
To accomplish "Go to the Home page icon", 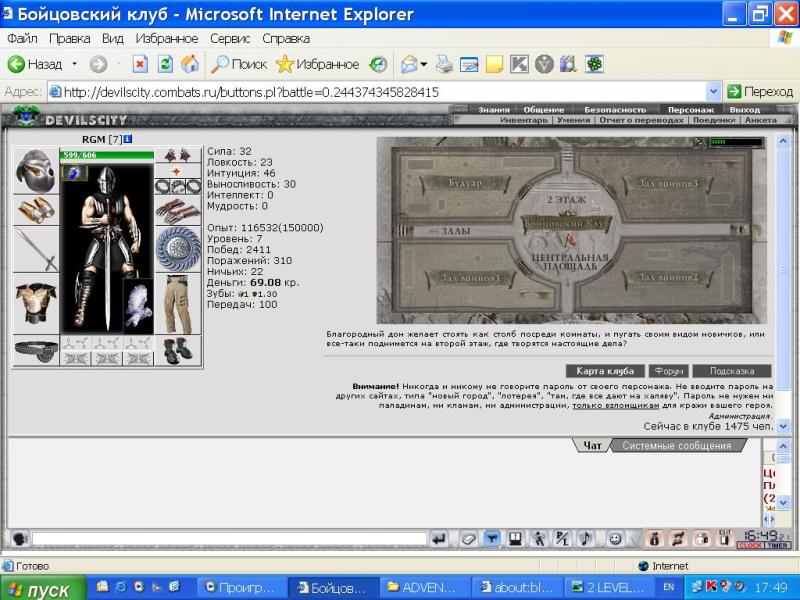I will [x=190, y=64].
